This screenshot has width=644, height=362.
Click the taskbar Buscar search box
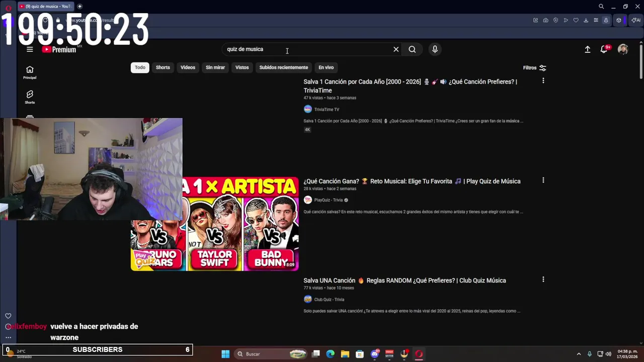pos(271,354)
